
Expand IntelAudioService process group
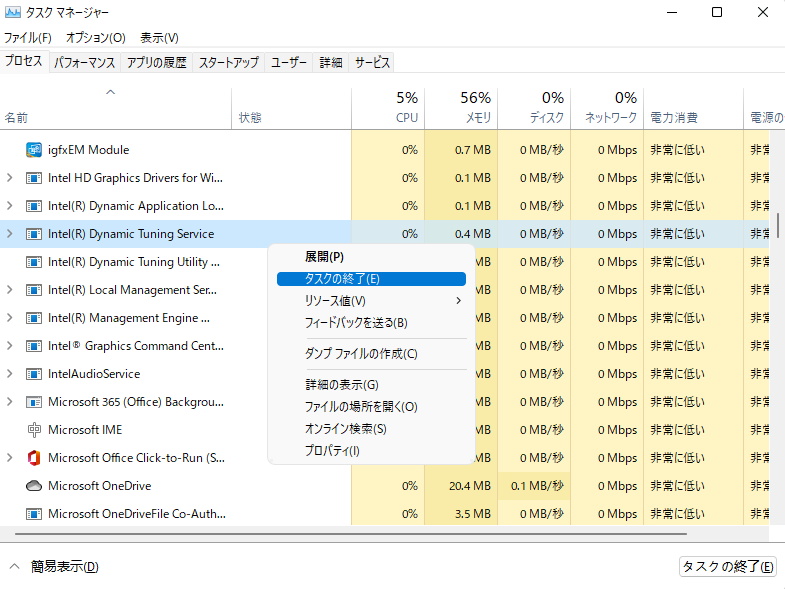coord(10,374)
